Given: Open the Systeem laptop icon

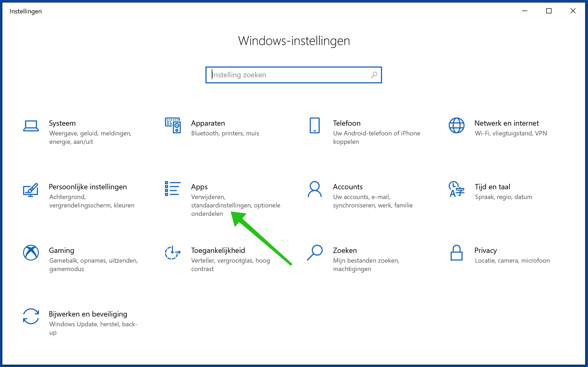Looking at the screenshot, I should (31, 126).
